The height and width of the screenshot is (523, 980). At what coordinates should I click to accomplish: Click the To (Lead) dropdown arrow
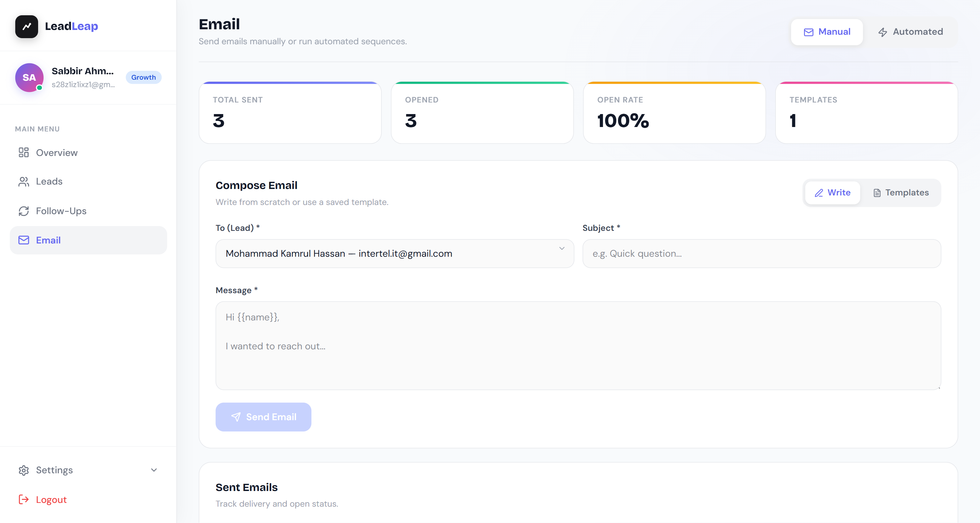[x=561, y=249]
